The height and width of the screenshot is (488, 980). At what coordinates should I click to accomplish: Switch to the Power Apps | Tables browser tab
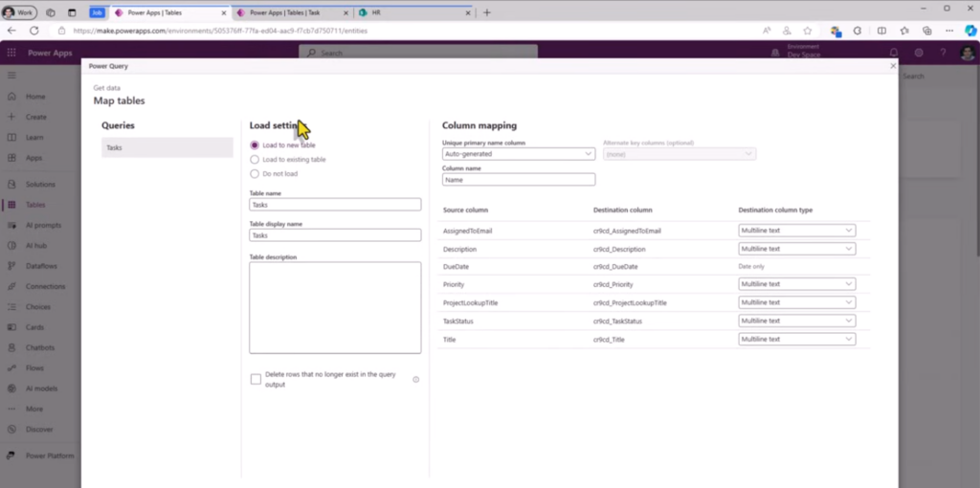coord(168,12)
